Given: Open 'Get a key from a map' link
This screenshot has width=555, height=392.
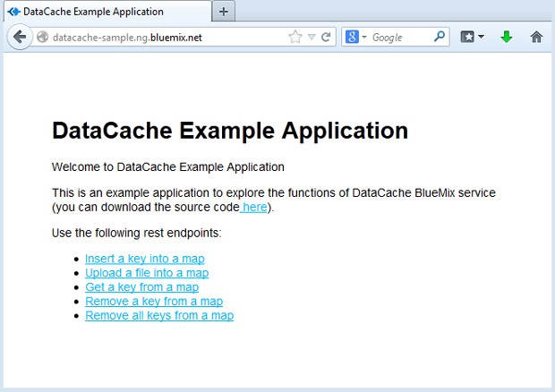Looking at the screenshot, I should click(142, 287).
